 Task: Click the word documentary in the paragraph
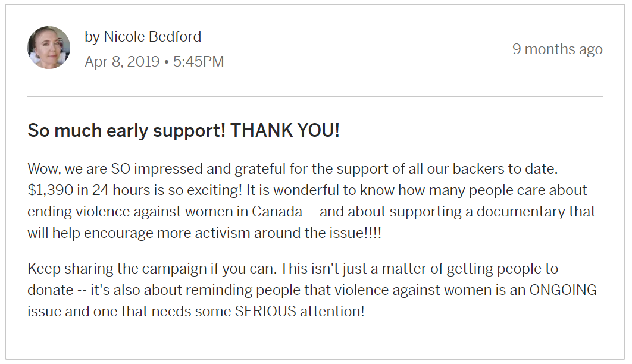[x=521, y=211]
